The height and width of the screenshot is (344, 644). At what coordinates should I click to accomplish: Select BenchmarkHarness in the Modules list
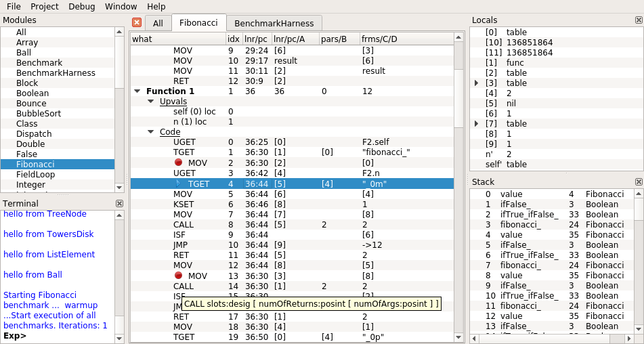58,72
